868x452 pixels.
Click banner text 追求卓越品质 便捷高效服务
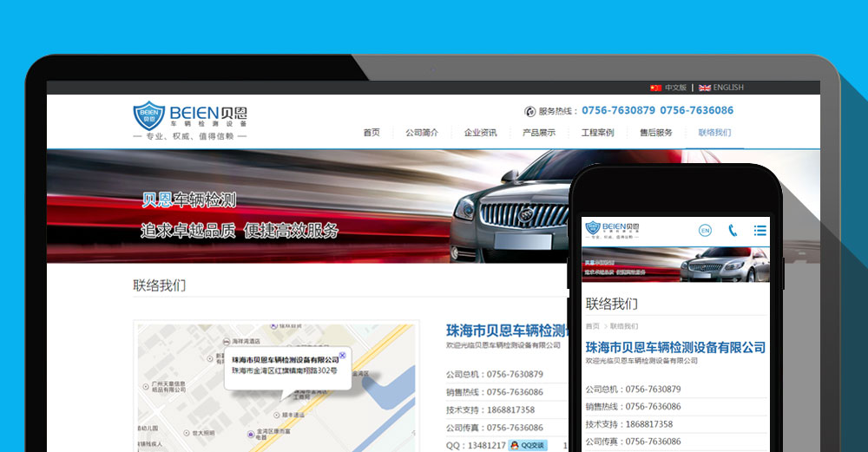240,230
